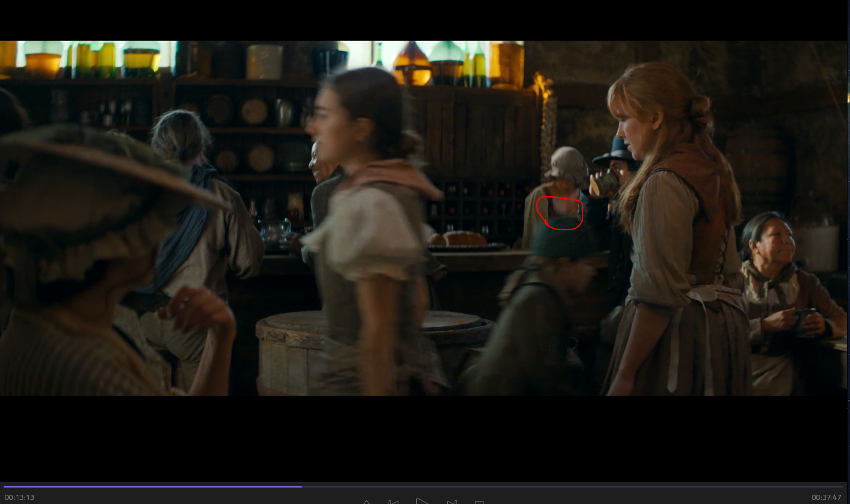The height and width of the screenshot is (504, 850).
Task: Click the elapsed time 00:13:13
Action: (20, 497)
